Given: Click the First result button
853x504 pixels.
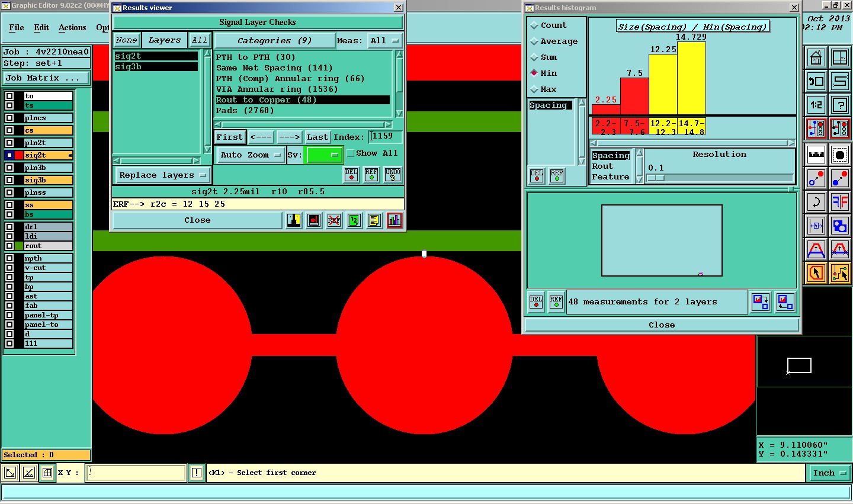Looking at the screenshot, I should 230,137.
